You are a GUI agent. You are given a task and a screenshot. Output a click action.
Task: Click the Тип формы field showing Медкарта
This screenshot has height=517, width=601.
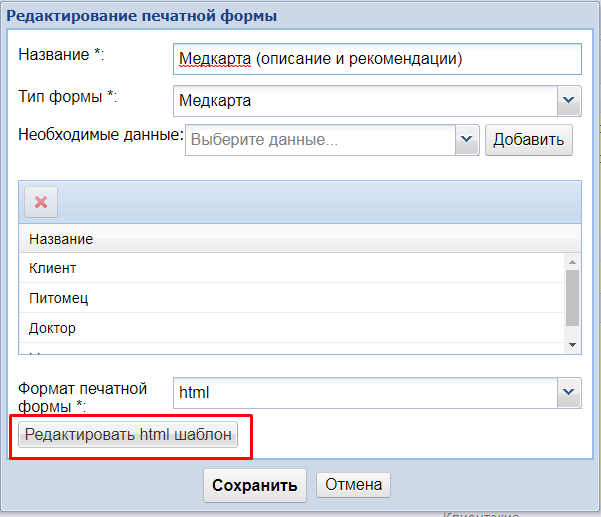pyautogui.click(x=364, y=100)
